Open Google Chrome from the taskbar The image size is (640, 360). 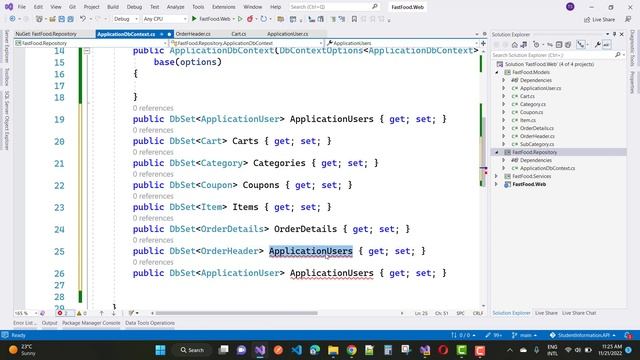tap(351, 350)
